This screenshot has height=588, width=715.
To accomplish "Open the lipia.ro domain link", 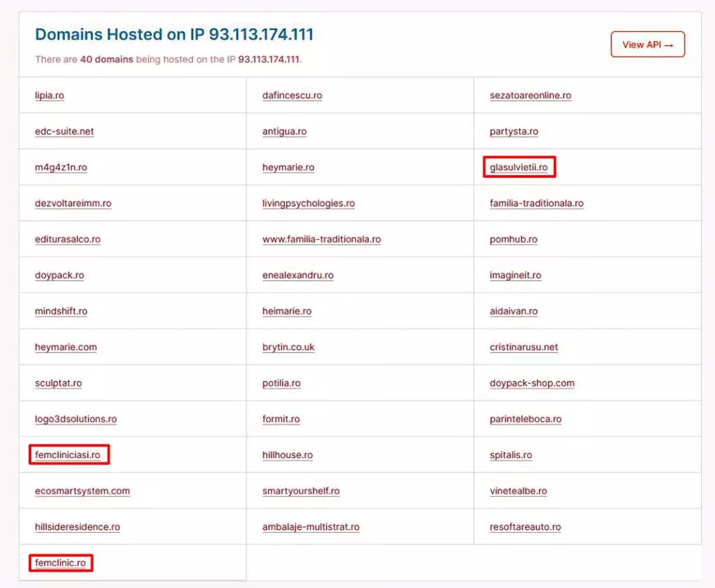I will [49, 95].
